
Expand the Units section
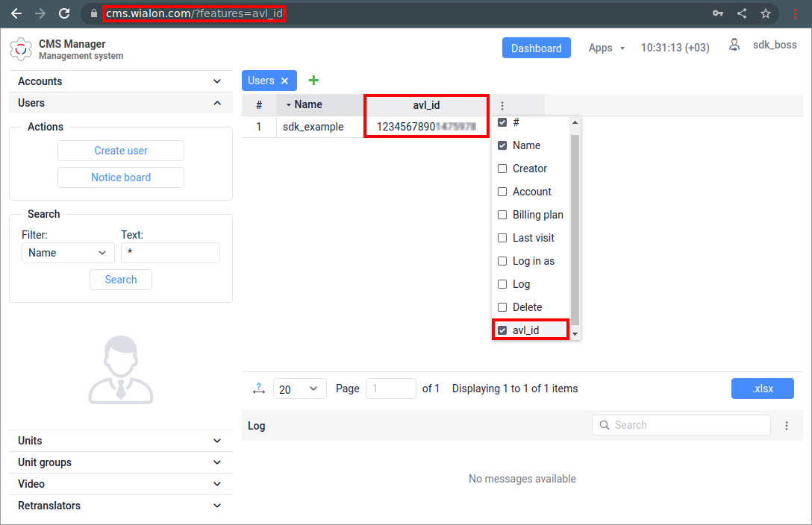(x=121, y=441)
